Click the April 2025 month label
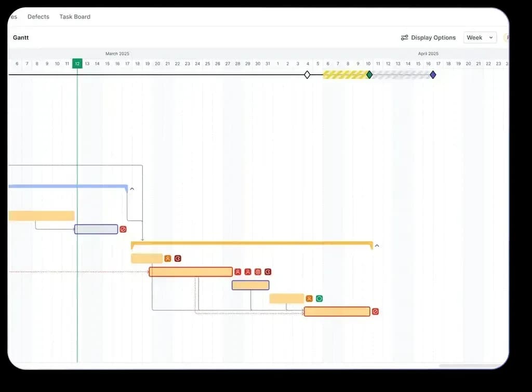532x392 pixels. point(428,53)
